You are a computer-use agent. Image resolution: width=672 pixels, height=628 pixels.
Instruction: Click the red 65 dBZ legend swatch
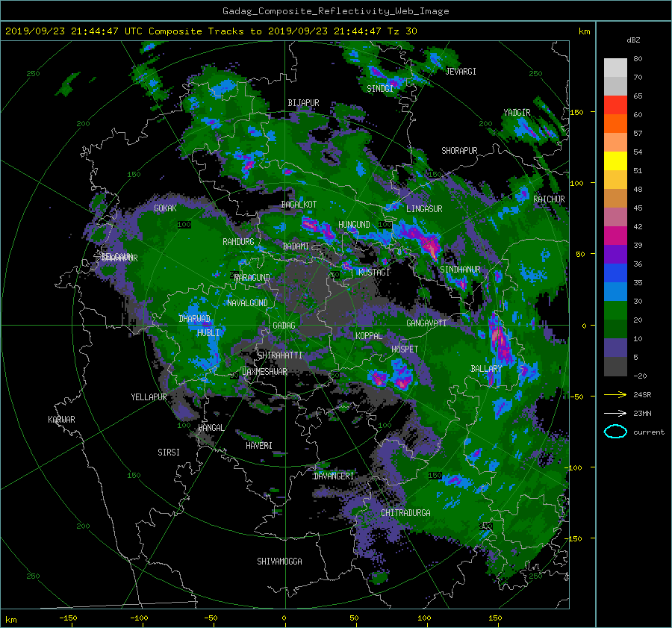[x=615, y=105]
